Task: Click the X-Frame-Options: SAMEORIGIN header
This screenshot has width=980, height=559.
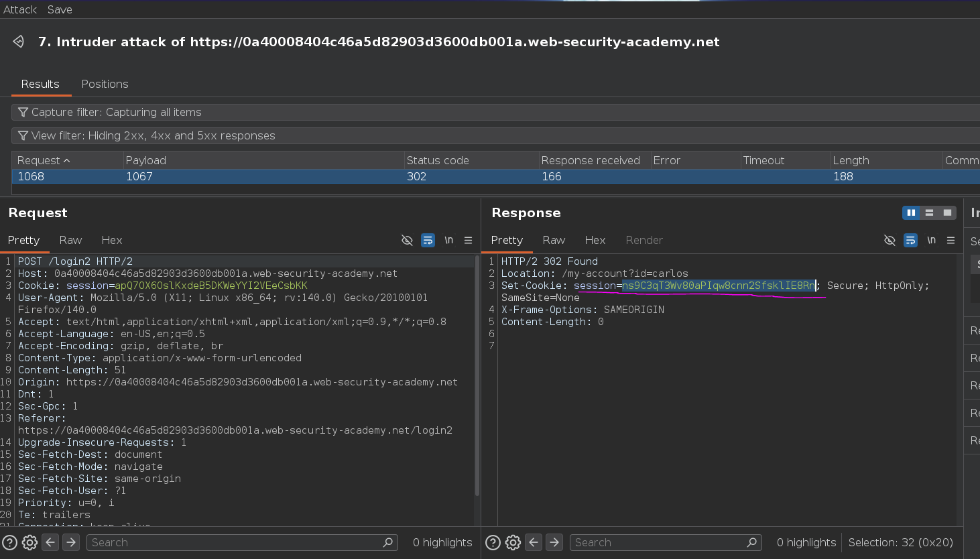Action: point(583,310)
